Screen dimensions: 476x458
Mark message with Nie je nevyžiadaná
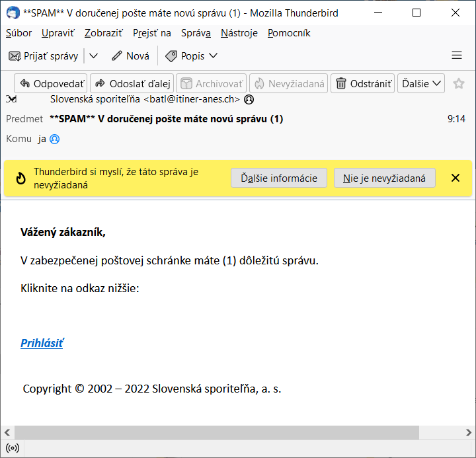(x=384, y=178)
